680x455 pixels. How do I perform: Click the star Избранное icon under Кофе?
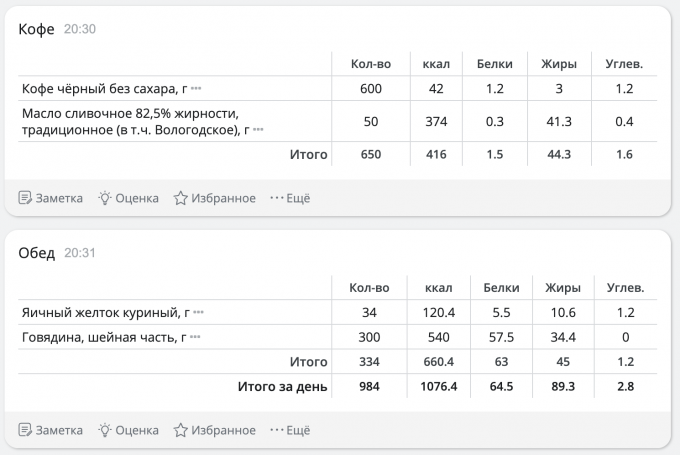coord(181,198)
